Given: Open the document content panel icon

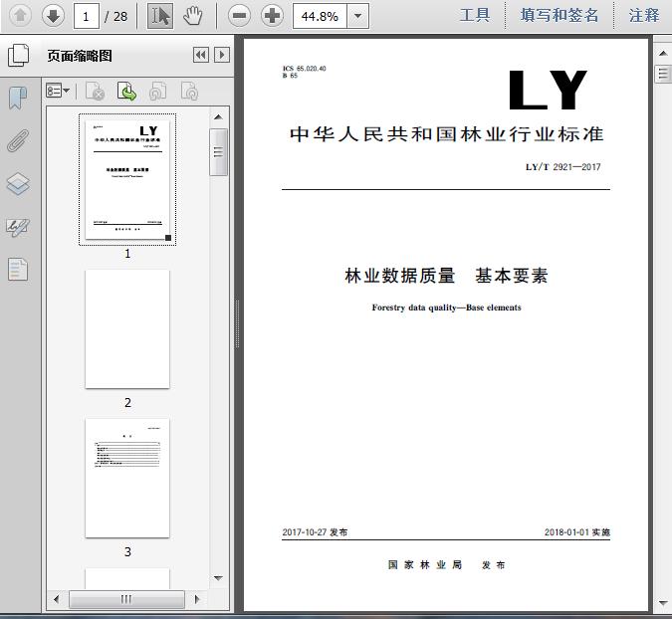Looking at the screenshot, I should point(18,269).
